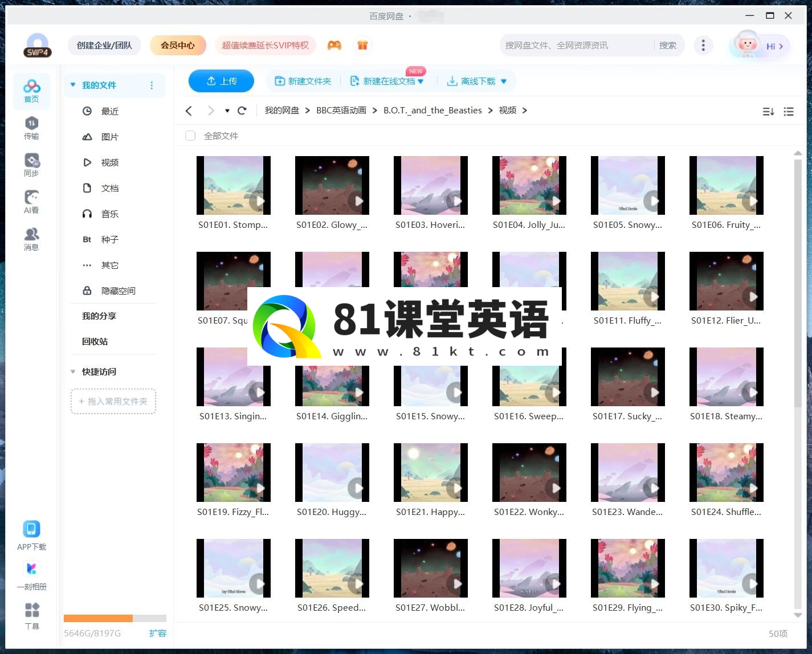Click the gift box icon
Image resolution: width=812 pixels, height=654 pixels.
click(x=362, y=45)
